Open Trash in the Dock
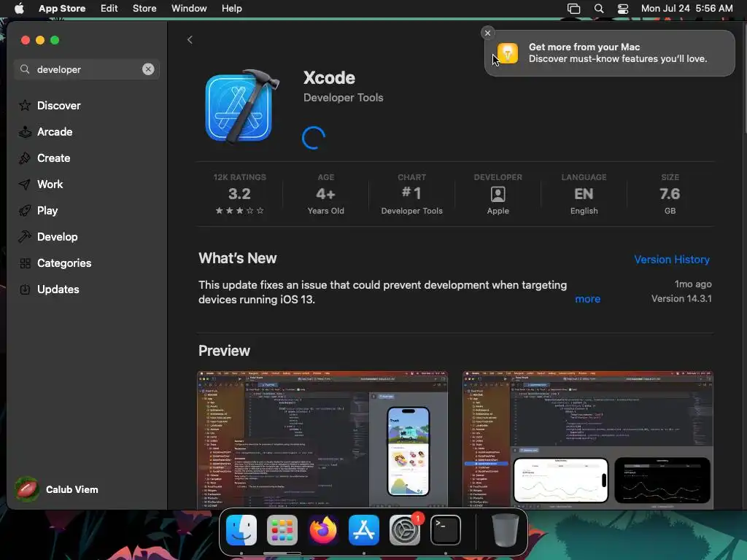 click(505, 530)
